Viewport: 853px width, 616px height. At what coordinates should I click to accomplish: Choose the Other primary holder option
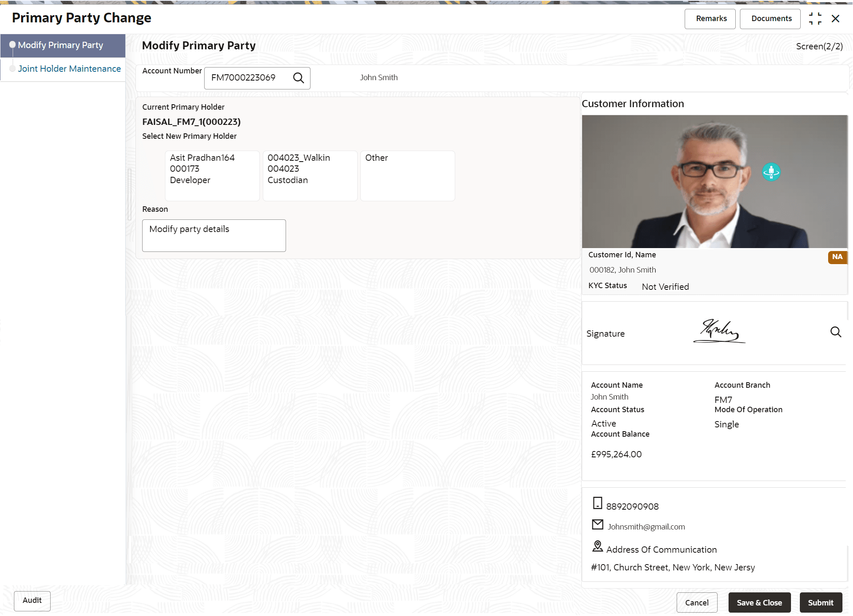407,176
